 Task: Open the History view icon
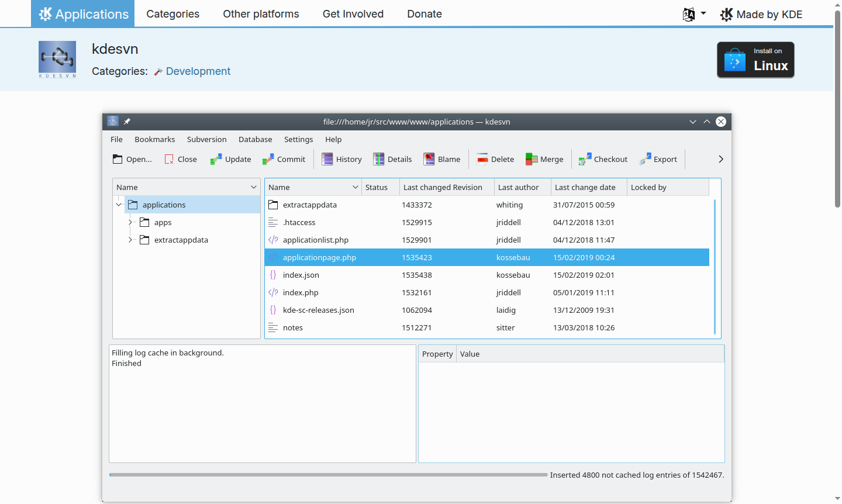click(x=327, y=158)
